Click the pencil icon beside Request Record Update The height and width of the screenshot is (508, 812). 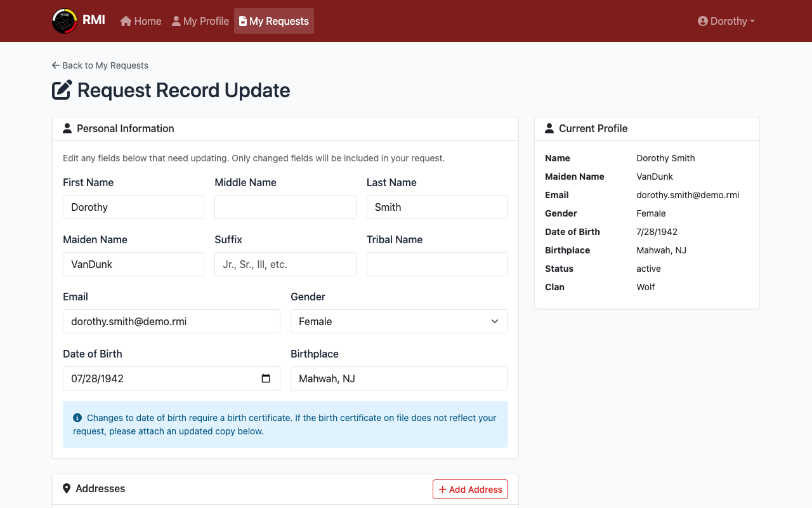tap(61, 90)
